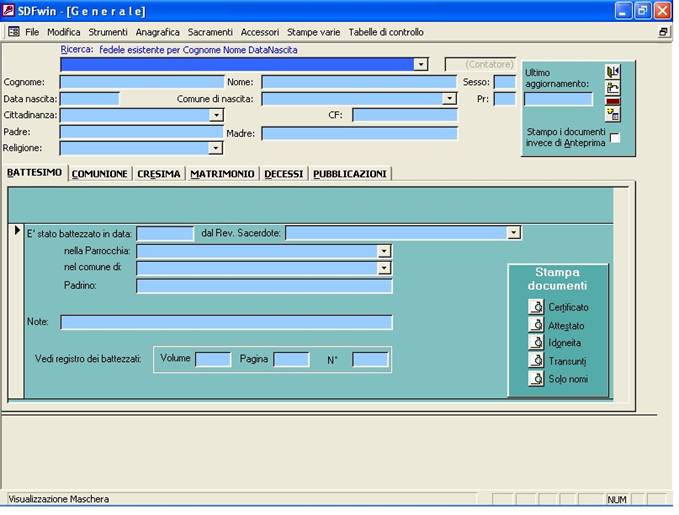Open the nel comune di dropdown
The image size is (679, 515).
click(384, 268)
